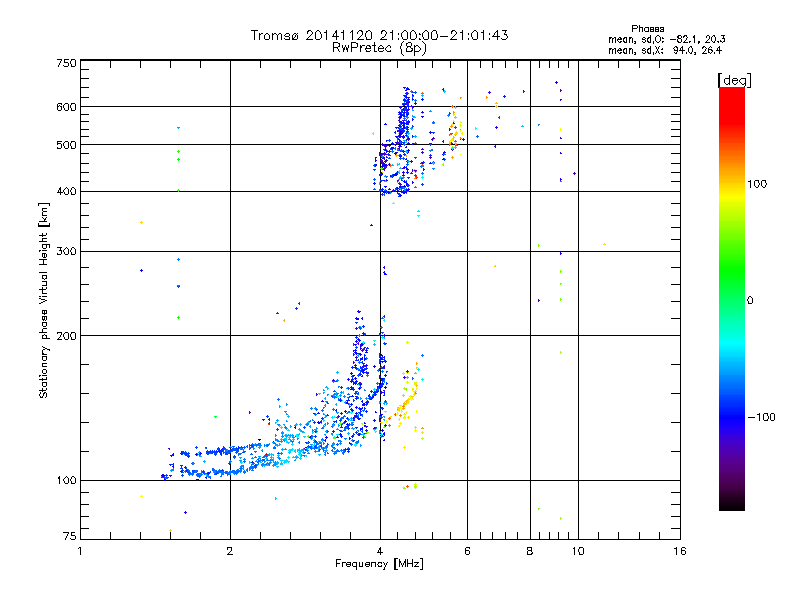The height and width of the screenshot is (600, 800).
Task: Click the 'mean, sd,O: -82.1, 20.3' statistic
Action: 667,39
